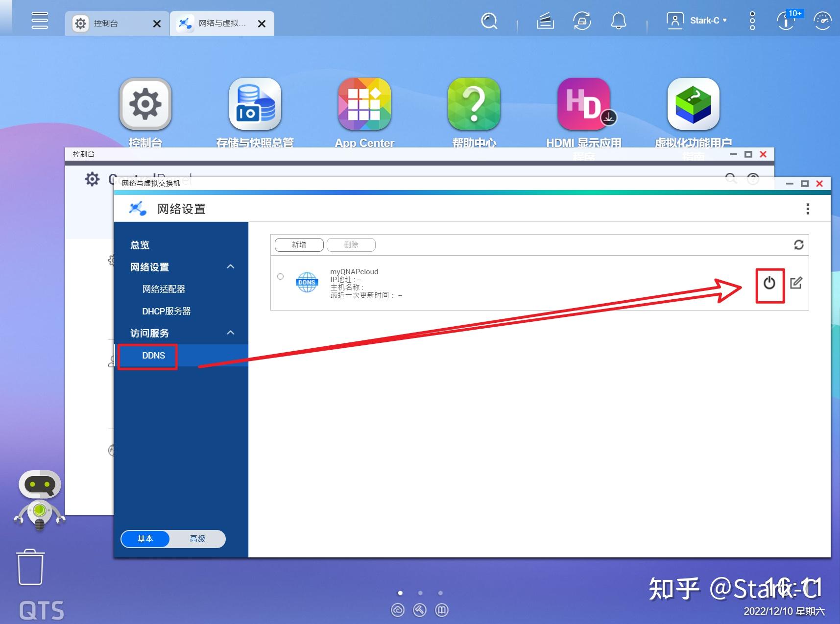Screen dimensions: 840x624
Task: Open App Center from the desktop
Action: [x=364, y=104]
